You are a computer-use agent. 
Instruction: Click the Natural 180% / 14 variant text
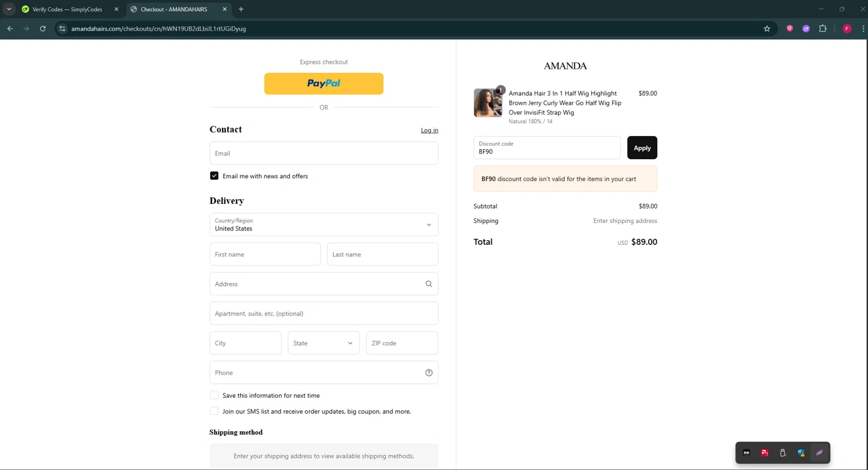point(531,122)
